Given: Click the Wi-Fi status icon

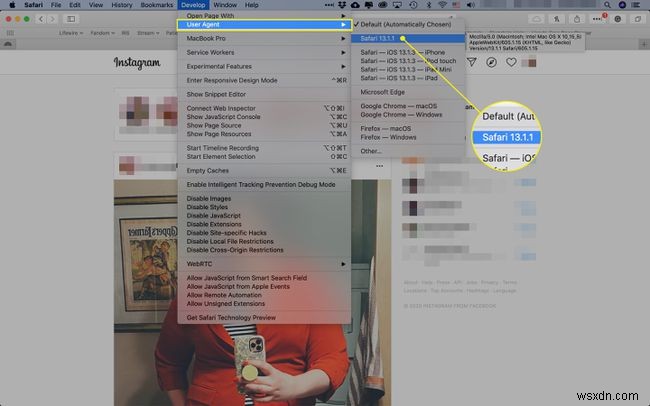Looking at the screenshot, I should (x=442, y=5).
